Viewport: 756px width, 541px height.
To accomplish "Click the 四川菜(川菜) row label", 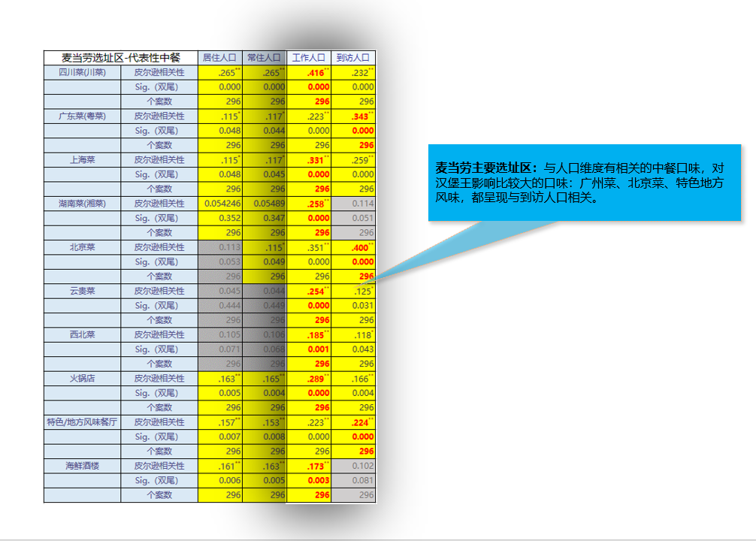I will (83, 72).
